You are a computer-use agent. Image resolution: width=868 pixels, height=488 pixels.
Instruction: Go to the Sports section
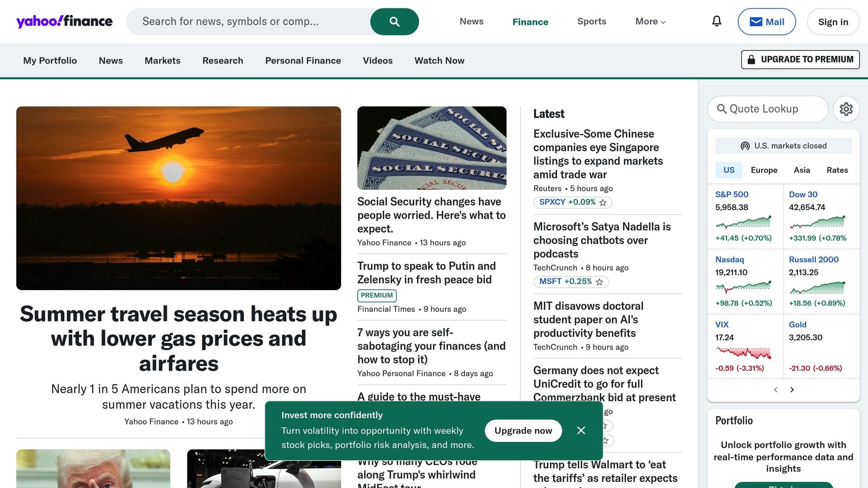[592, 21]
